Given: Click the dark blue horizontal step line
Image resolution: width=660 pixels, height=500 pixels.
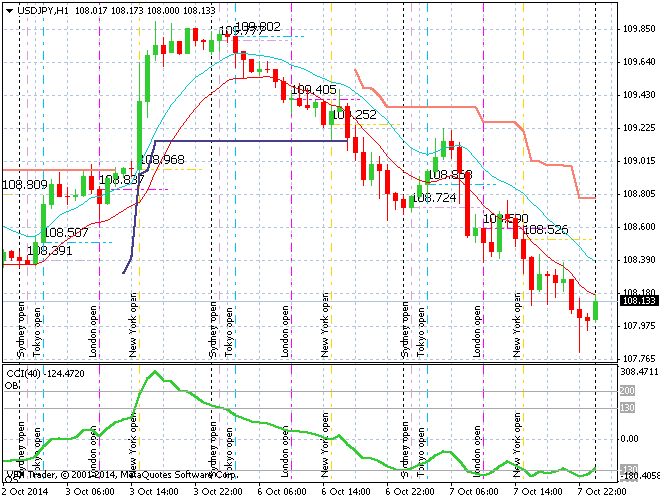Looking at the screenshot, I should (x=250, y=141).
